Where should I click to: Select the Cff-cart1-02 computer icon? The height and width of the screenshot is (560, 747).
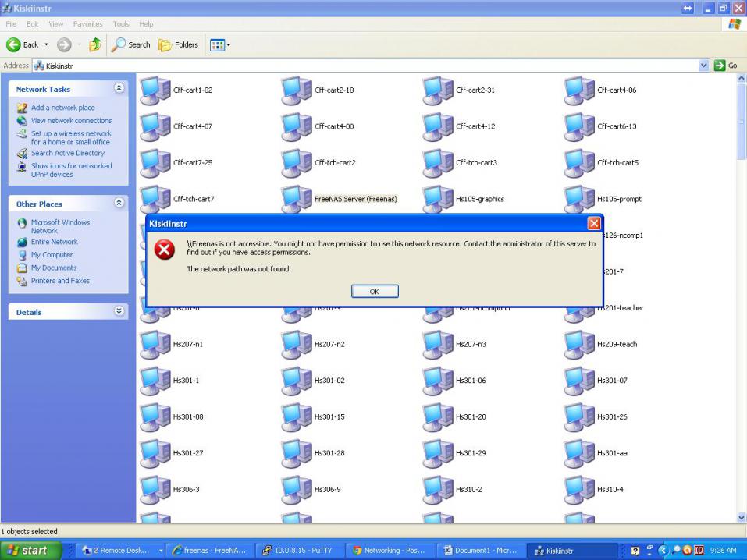pyautogui.click(x=155, y=90)
